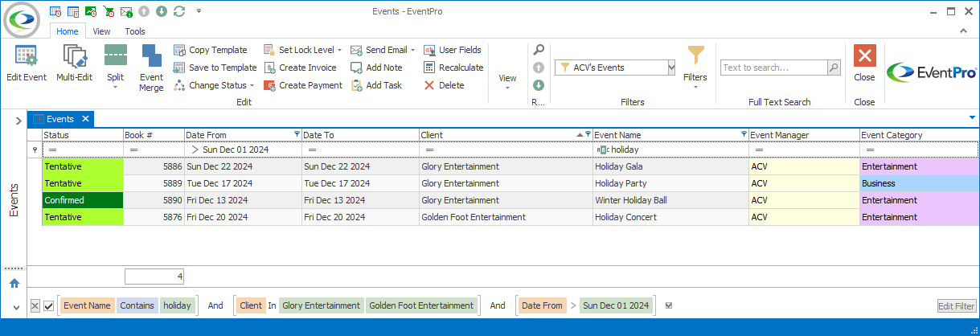This screenshot has width=980, height=336.
Task: Click the Winter Holiday Ball cell
Action: tap(670, 200)
